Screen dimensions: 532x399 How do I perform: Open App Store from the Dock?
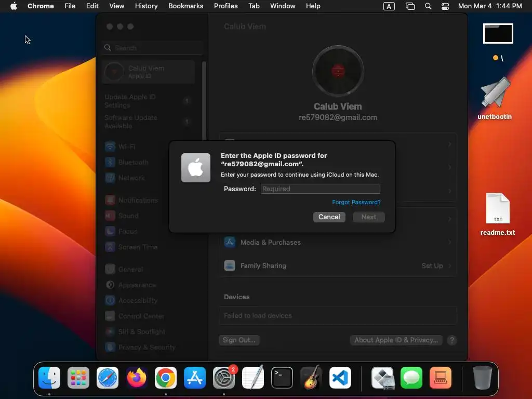click(x=195, y=377)
